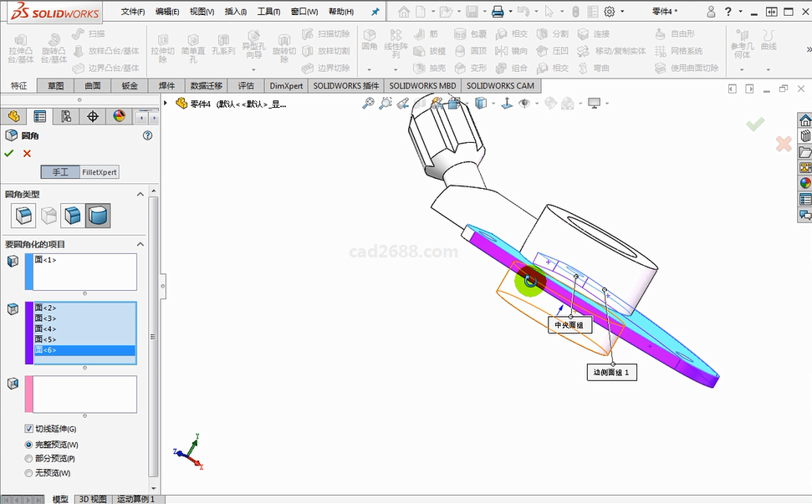Image resolution: width=812 pixels, height=504 pixels.
Task: Switch to the 钣金 ribbon tab
Action: (x=130, y=86)
